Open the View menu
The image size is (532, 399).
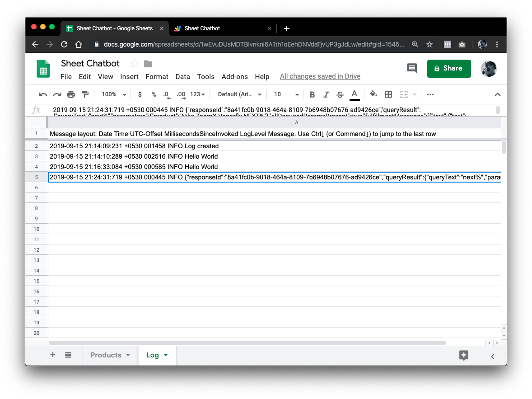[x=106, y=77]
